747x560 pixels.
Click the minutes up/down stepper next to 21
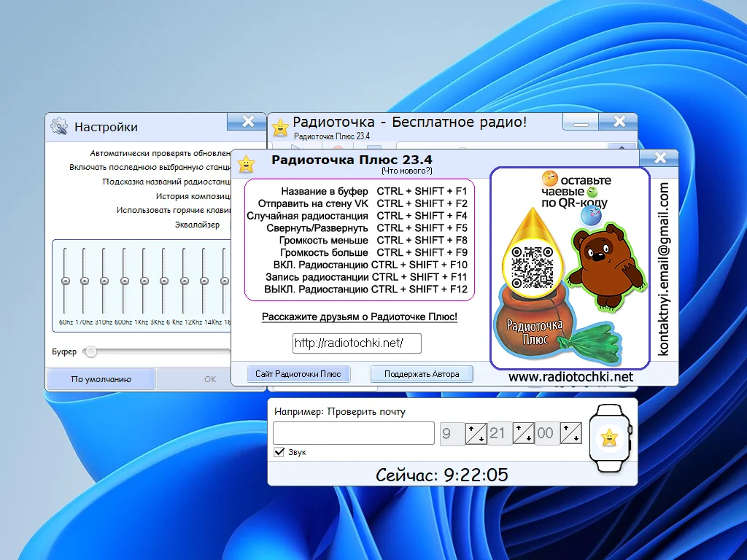click(523, 433)
